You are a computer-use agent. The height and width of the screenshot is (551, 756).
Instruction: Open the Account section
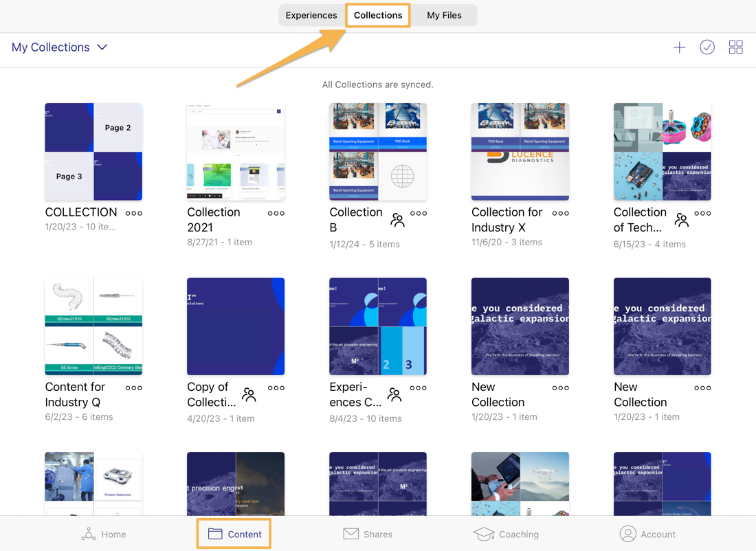647,534
